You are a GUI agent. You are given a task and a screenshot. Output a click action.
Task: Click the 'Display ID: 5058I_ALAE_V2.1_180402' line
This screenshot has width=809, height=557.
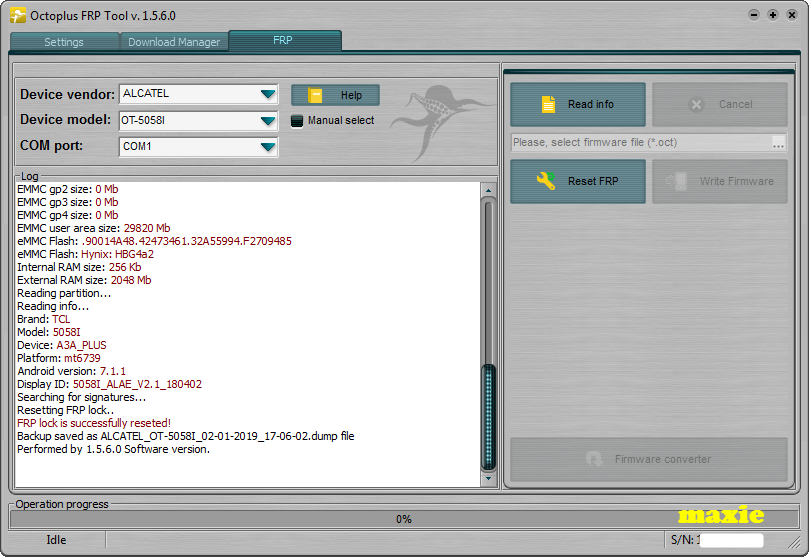[109, 384]
